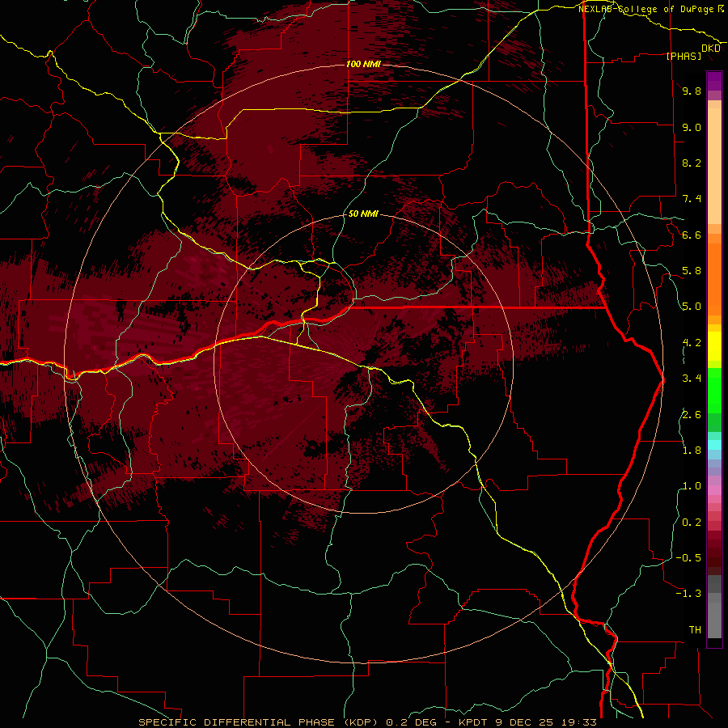Click the 50 NMI range ring label
This screenshot has width=728, height=728.
click(x=363, y=214)
